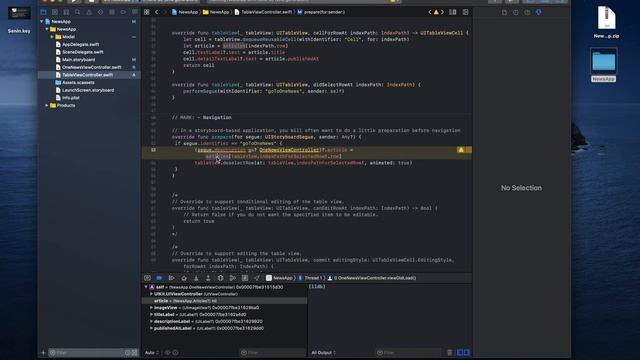
Task: Select Thread 1 in debug bar
Action: pos(309,278)
